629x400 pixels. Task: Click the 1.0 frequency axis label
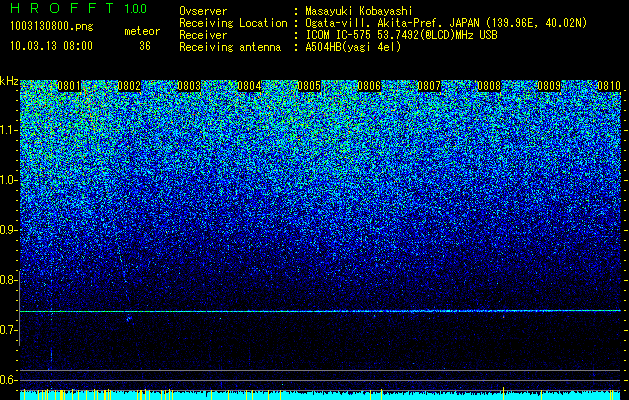point(8,180)
